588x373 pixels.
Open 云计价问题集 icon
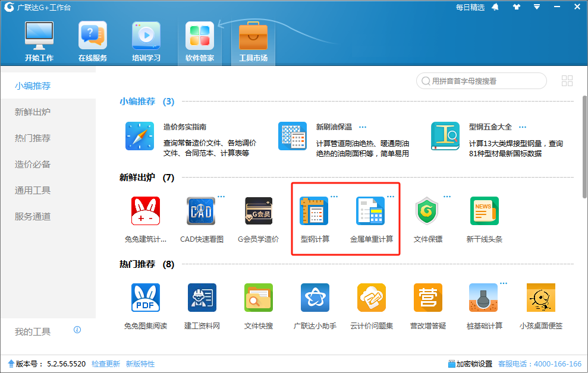coord(371,298)
